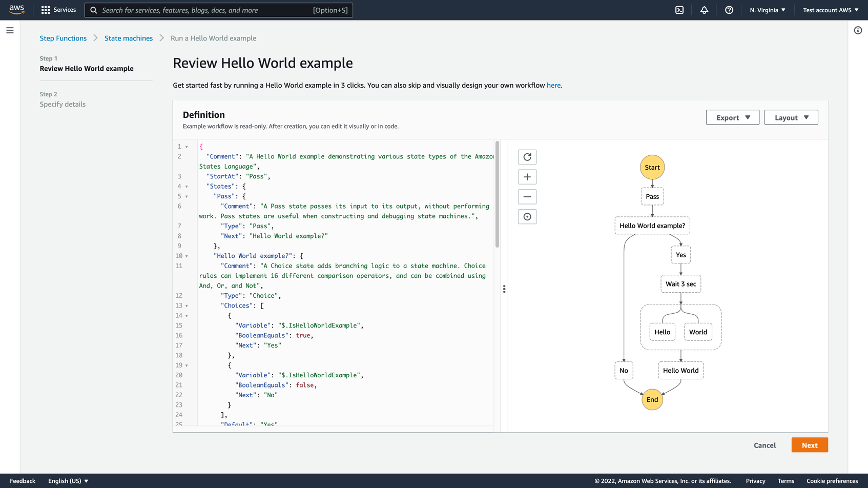The height and width of the screenshot is (488, 868).
Task: Center the workflow diagram using the target icon
Action: click(x=527, y=216)
